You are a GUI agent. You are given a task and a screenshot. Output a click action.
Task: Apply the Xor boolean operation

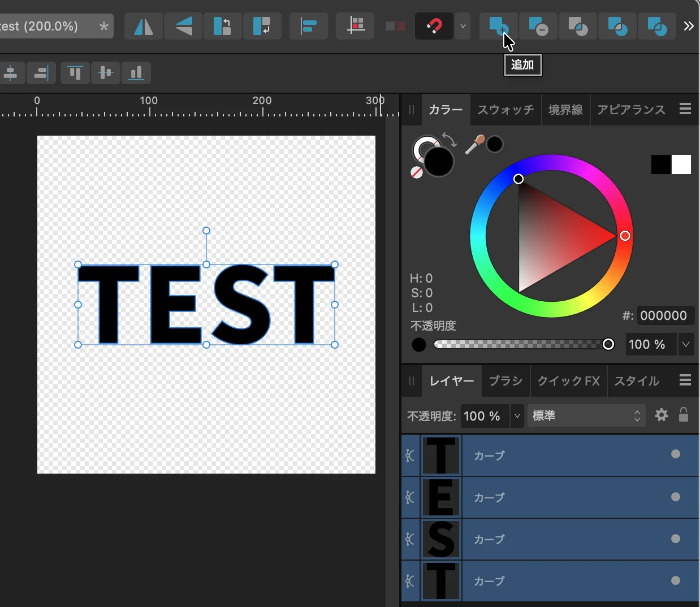click(x=617, y=27)
